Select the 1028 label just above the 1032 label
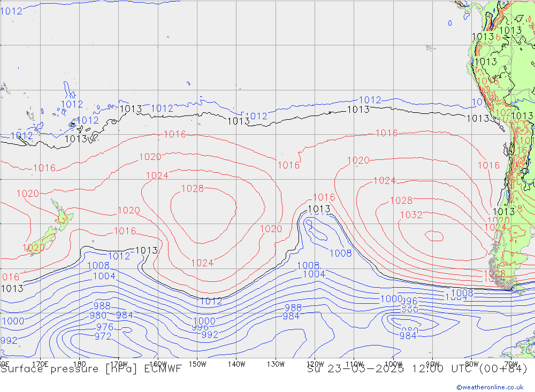The image size is (535, 392). pyautogui.click(x=401, y=200)
